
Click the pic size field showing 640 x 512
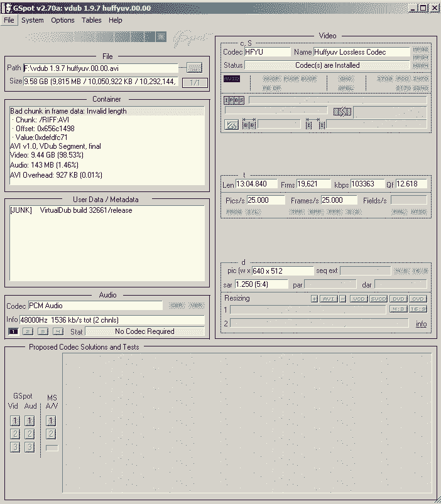[x=283, y=271]
